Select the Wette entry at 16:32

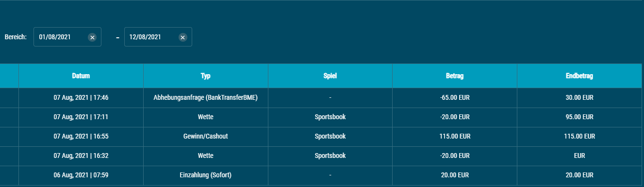pyautogui.click(x=206, y=156)
